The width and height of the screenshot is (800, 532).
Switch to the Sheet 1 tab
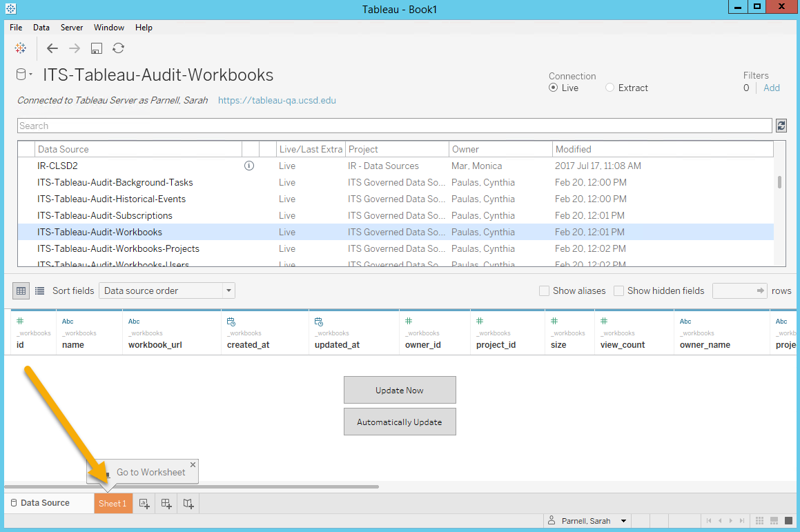coord(113,504)
